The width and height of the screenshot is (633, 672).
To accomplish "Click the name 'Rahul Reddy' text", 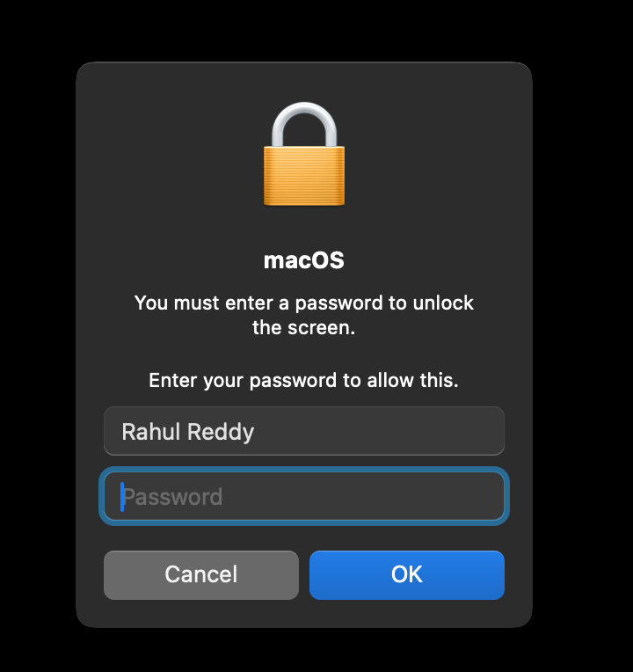I will click(x=187, y=432).
